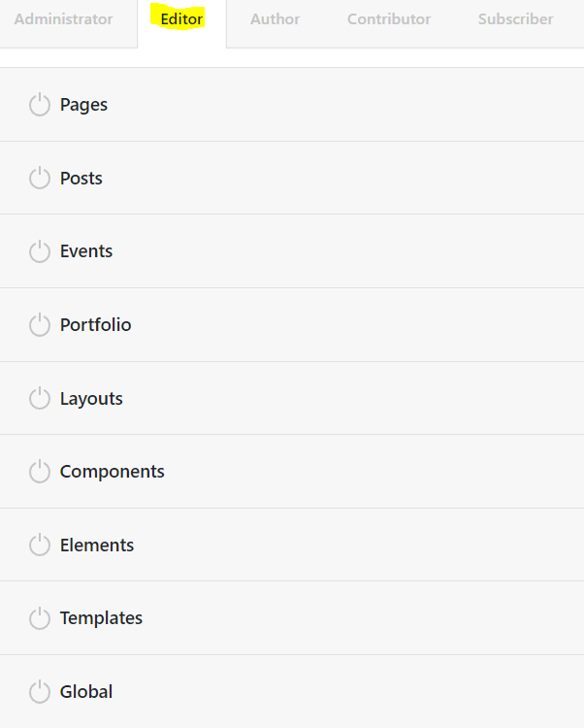The width and height of the screenshot is (584, 728).
Task: Toggle the Global power icon
Action: tap(39, 692)
